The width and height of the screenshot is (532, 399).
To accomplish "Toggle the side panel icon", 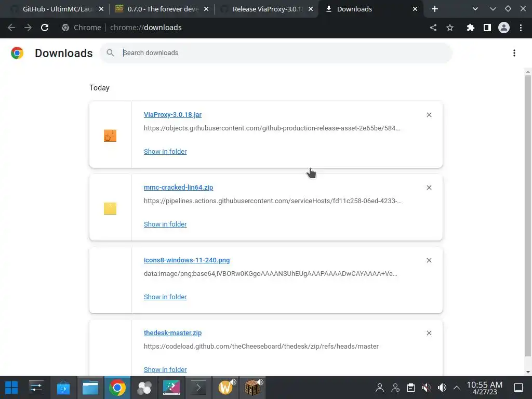I will [487, 28].
